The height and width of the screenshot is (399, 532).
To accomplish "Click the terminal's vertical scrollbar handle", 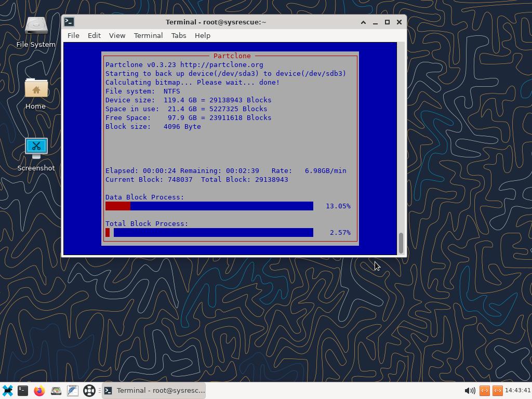I will [x=401, y=243].
